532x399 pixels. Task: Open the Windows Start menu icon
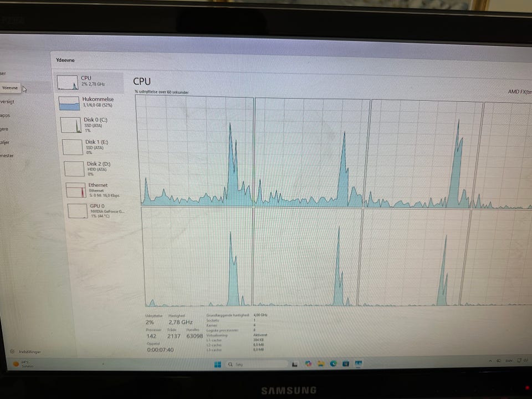[x=218, y=364]
